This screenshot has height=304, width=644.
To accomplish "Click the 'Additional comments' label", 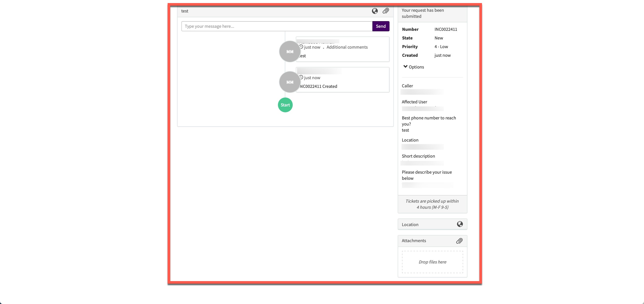I will [x=347, y=47].
